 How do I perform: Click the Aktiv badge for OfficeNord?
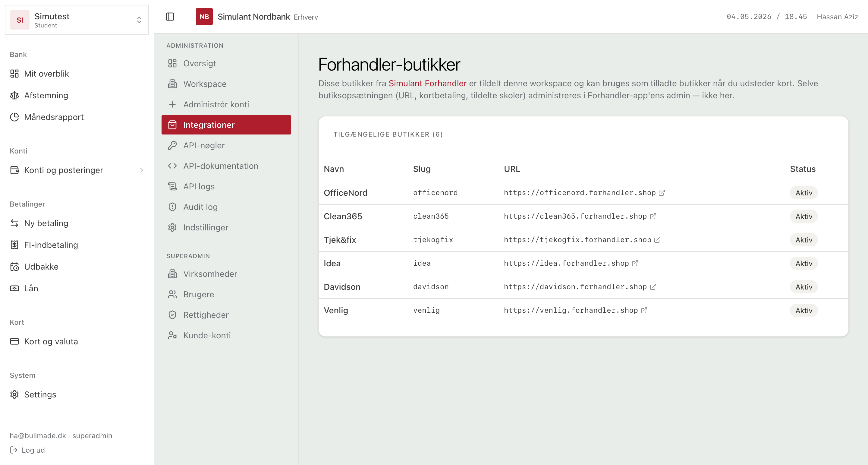804,193
